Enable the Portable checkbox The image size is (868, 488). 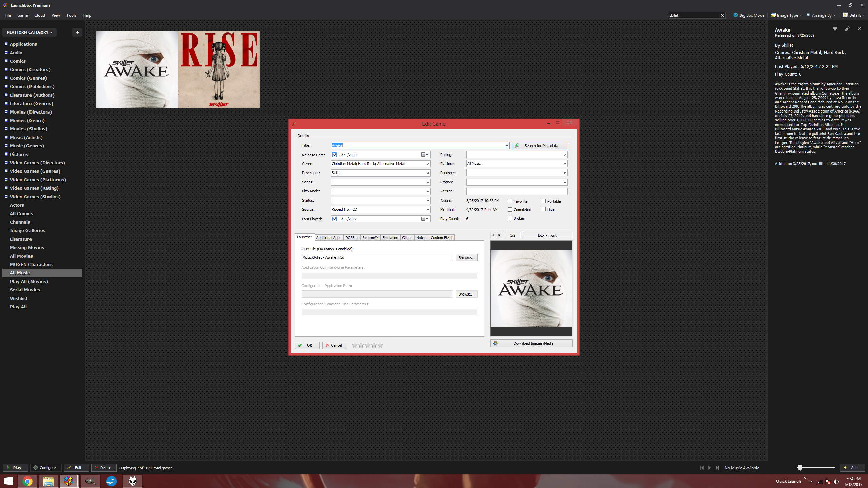pyautogui.click(x=543, y=201)
